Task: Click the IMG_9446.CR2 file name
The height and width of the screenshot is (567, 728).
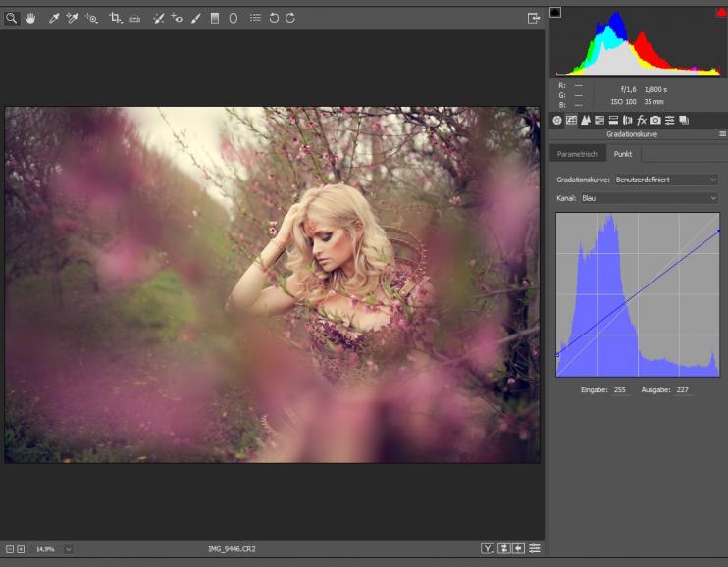Action: 233,549
